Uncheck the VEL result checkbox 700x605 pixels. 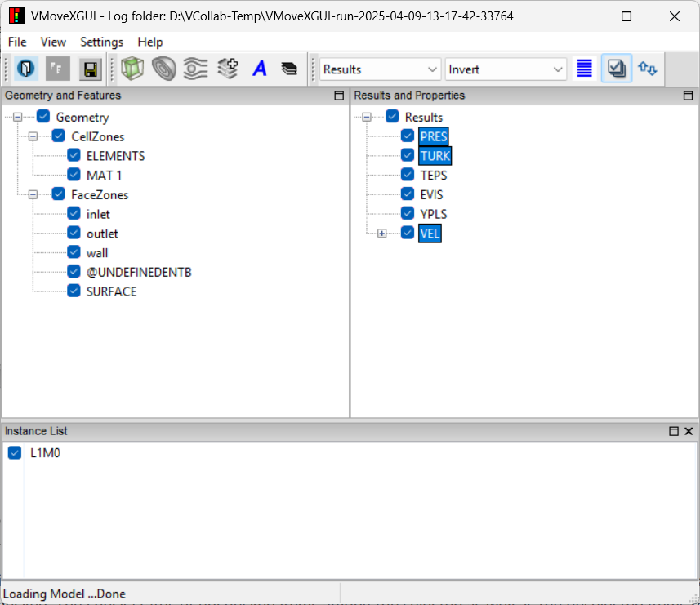coord(408,233)
